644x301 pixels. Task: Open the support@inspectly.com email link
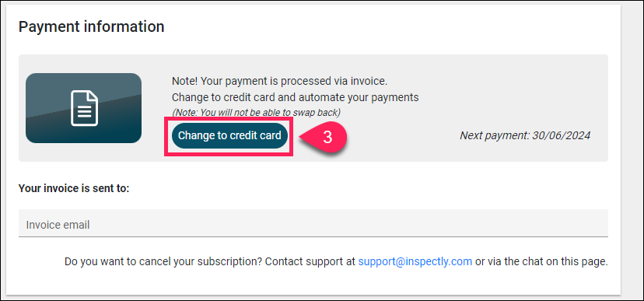coord(415,261)
